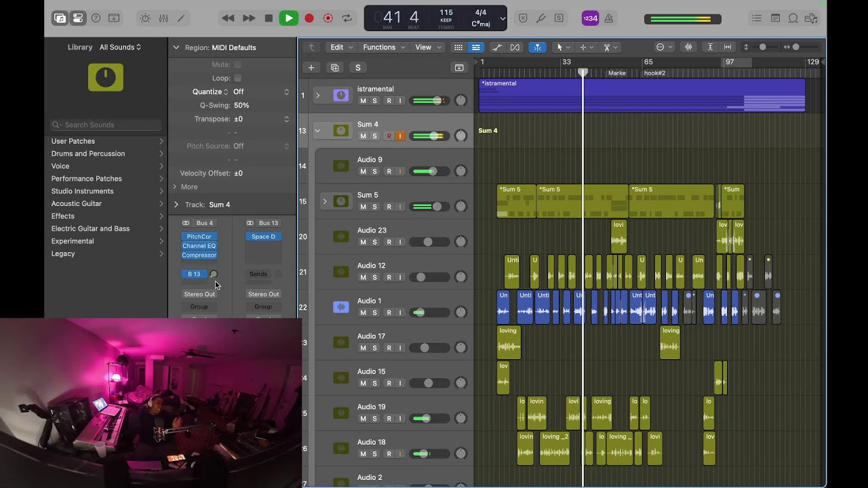Screen dimensions: 868x488
Task: Open the All Sounds library filter
Action: coord(120,47)
